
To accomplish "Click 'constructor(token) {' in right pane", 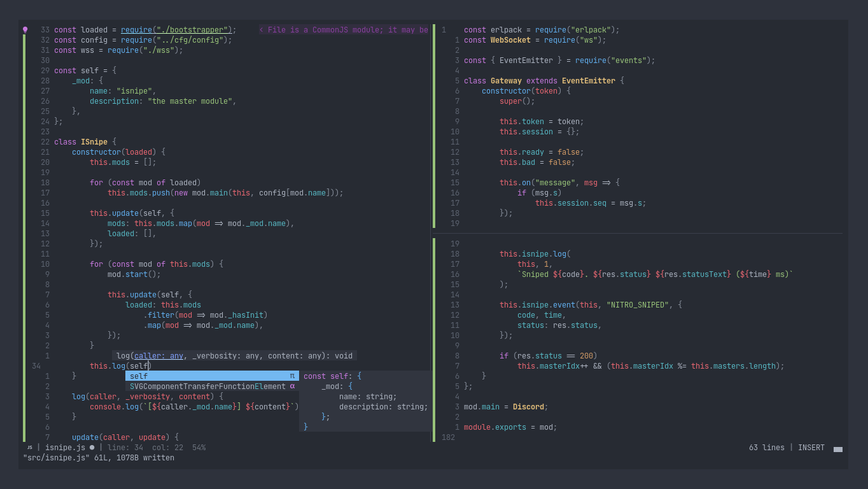I will pos(526,90).
